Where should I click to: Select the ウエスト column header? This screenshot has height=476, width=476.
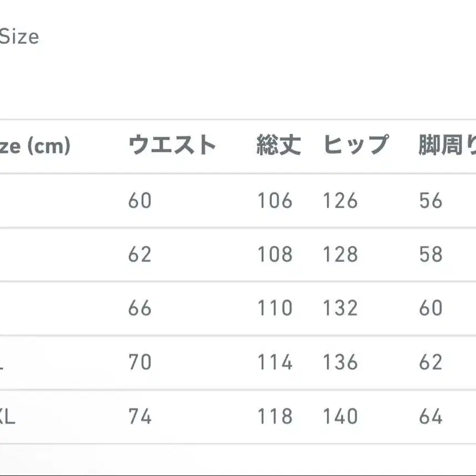pos(172,145)
